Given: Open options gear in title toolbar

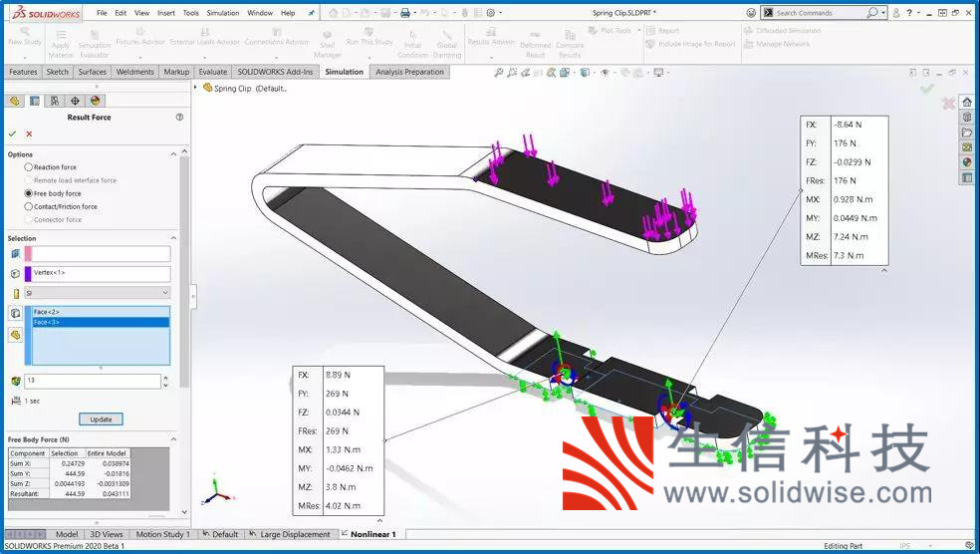Looking at the screenshot, I should pos(491,13).
